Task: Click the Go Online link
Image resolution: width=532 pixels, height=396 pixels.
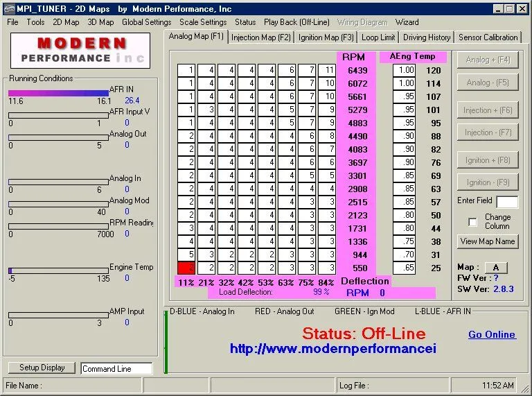Action: [x=491, y=334]
